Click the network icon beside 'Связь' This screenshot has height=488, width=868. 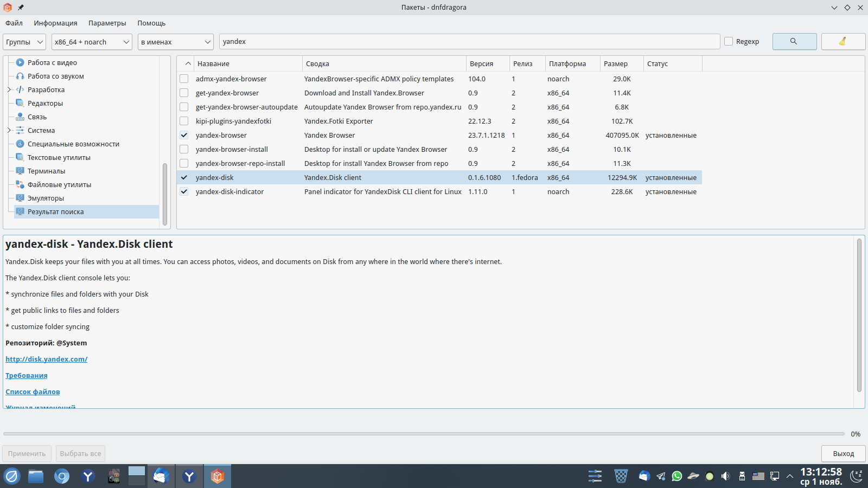click(20, 117)
